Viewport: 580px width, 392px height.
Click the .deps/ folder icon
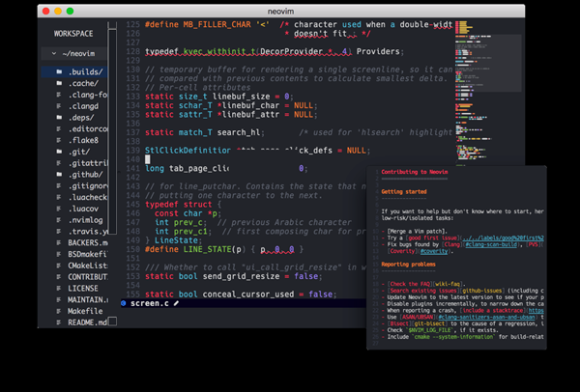click(x=59, y=118)
